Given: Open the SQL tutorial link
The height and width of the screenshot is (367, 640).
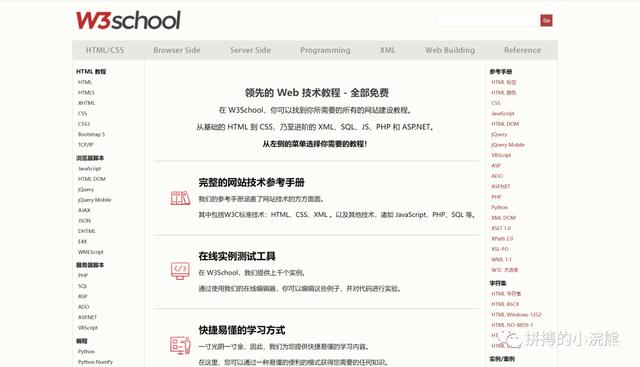Looking at the screenshot, I should coord(82,286).
